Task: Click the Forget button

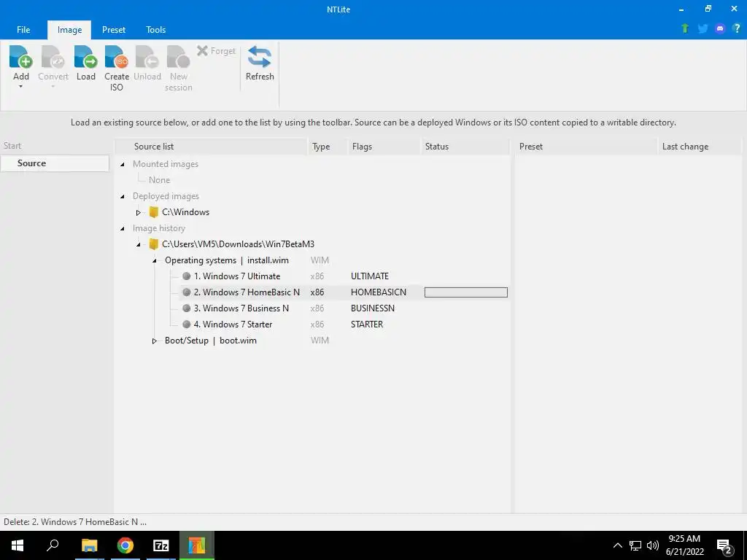Action: [216, 51]
